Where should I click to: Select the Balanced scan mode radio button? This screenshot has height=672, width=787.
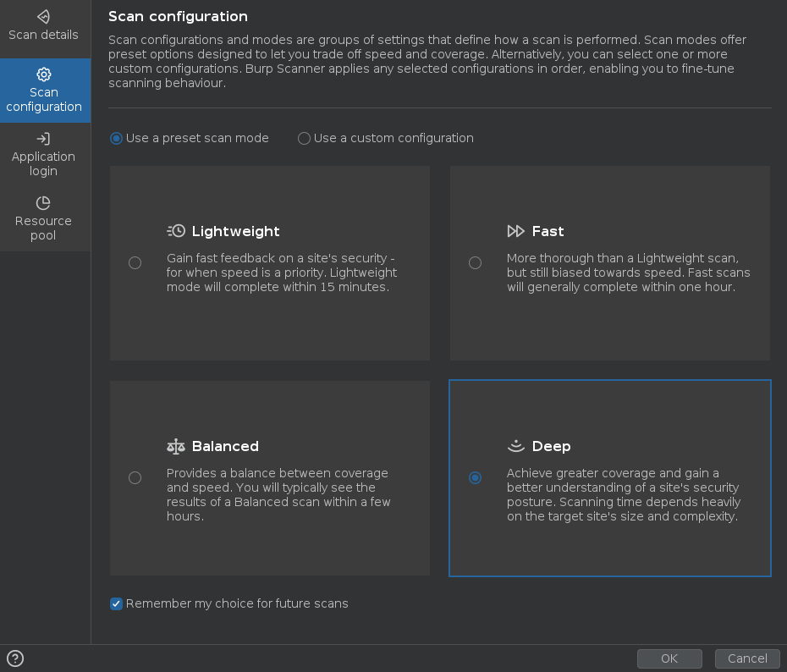pyautogui.click(x=135, y=477)
